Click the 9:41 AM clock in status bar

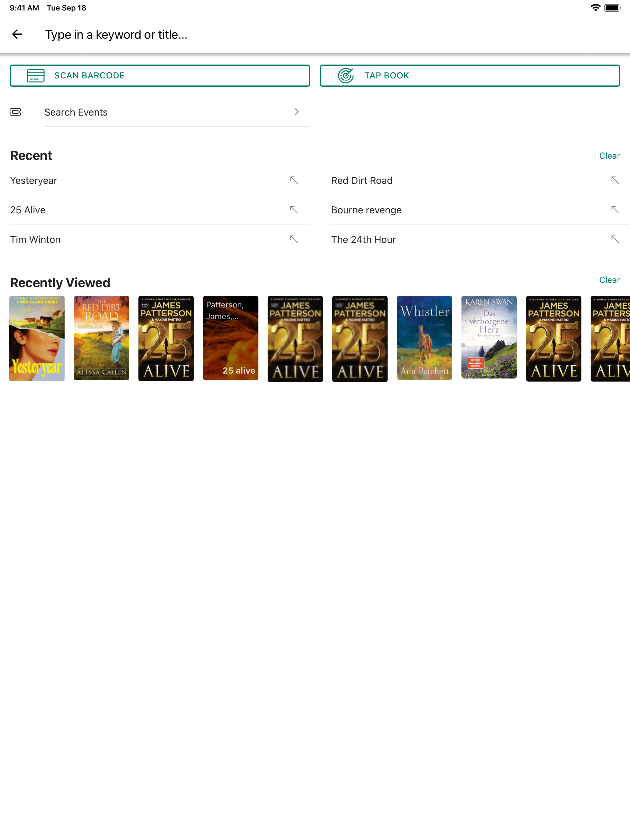click(x=24, y=8)
